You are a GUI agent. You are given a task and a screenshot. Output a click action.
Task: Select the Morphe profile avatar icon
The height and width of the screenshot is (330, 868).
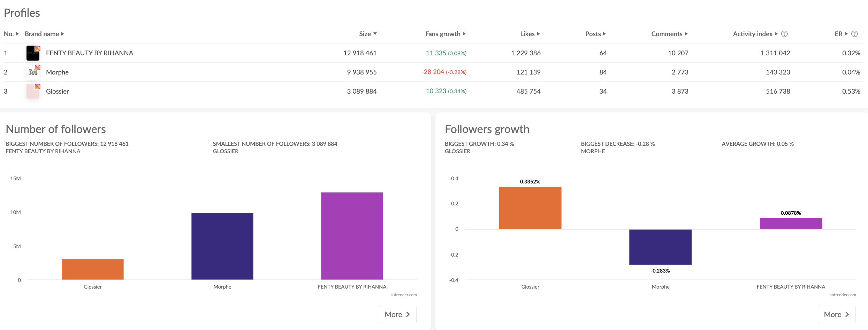33,72
